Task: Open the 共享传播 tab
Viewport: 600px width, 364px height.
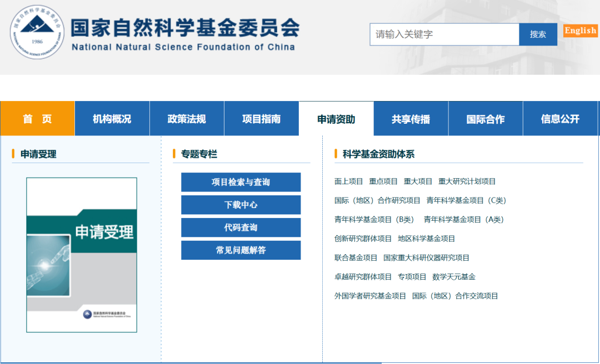Action: (x=411, y=118)
